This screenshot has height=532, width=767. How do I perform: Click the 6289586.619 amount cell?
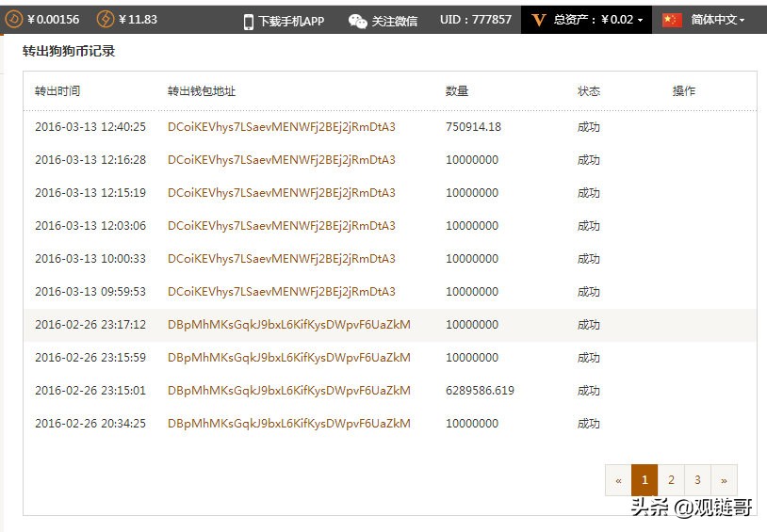(x=480, y=391)
